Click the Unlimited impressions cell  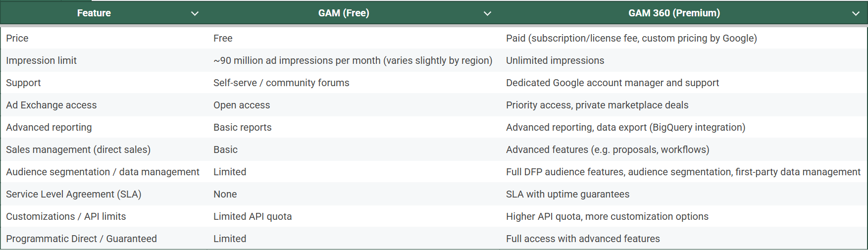click(555, 60)
